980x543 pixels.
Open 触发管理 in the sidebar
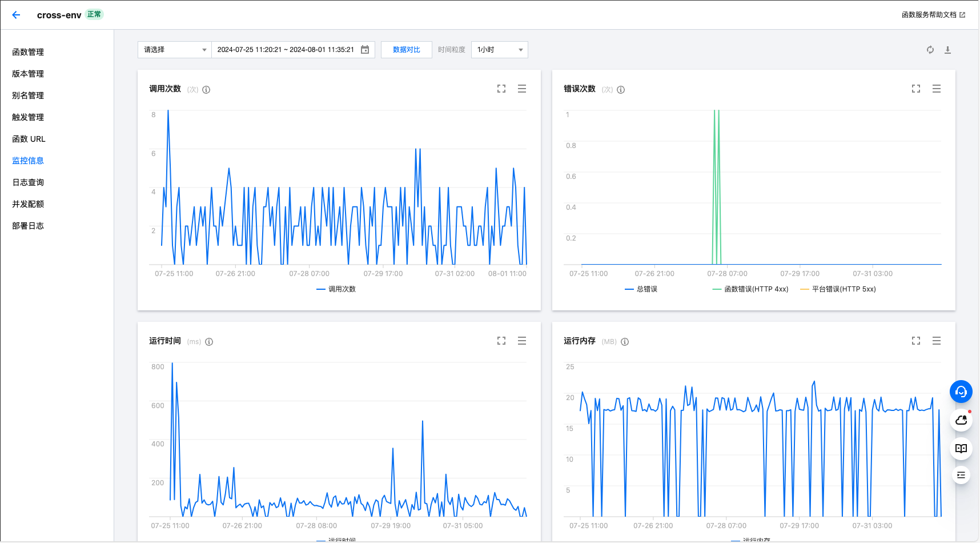coord(28,117)
